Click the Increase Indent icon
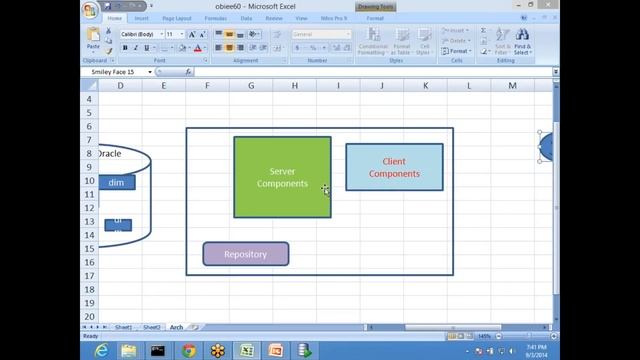640x360 pixels. click(264, 48)
